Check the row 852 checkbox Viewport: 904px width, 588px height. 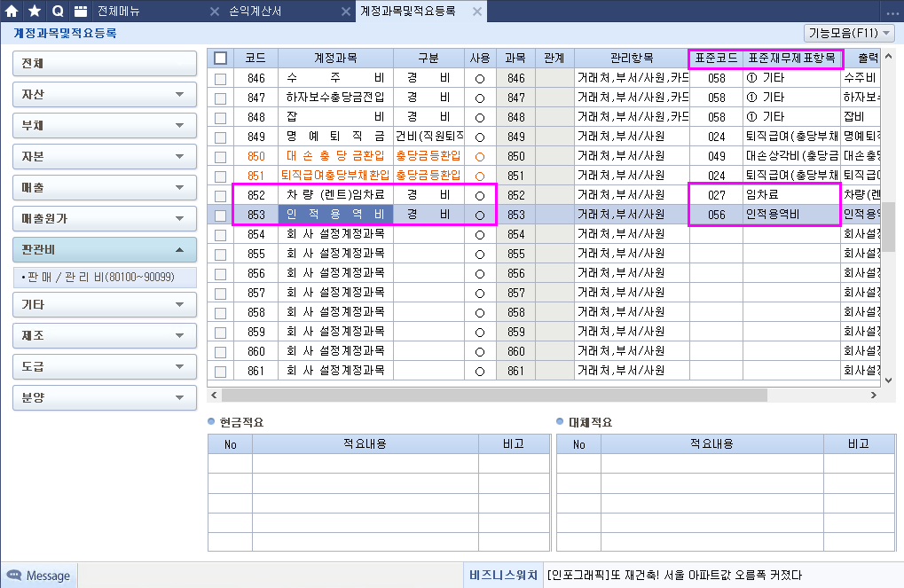click(220, 196)
